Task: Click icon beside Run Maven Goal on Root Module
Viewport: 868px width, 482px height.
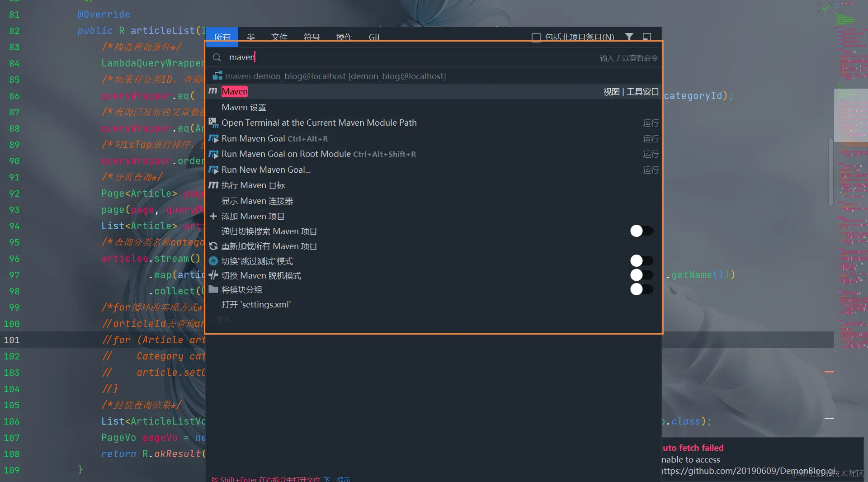Action: tap(213, 154)
